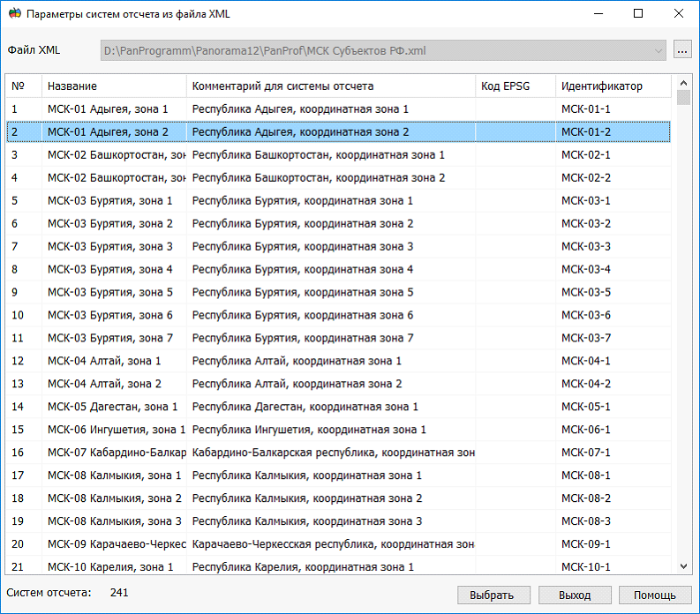Click the scrollbar up arrow

tap(683, 83)
